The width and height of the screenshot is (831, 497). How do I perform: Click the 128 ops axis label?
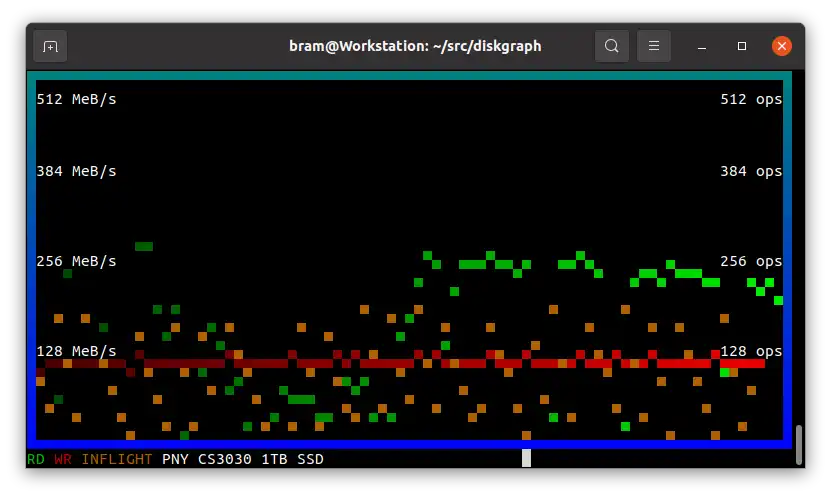pos(751,351)
